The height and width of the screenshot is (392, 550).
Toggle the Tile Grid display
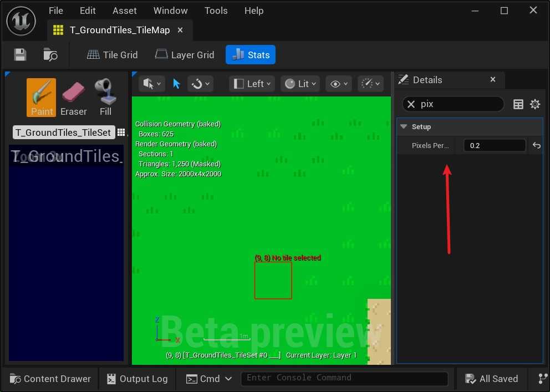(x=113, y=54)
